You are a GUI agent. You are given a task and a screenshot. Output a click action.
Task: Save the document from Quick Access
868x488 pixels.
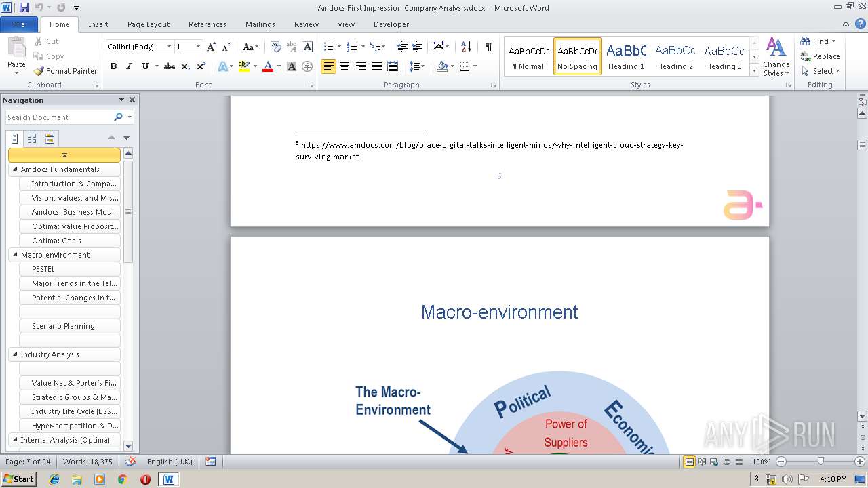(x=24, y=7)
